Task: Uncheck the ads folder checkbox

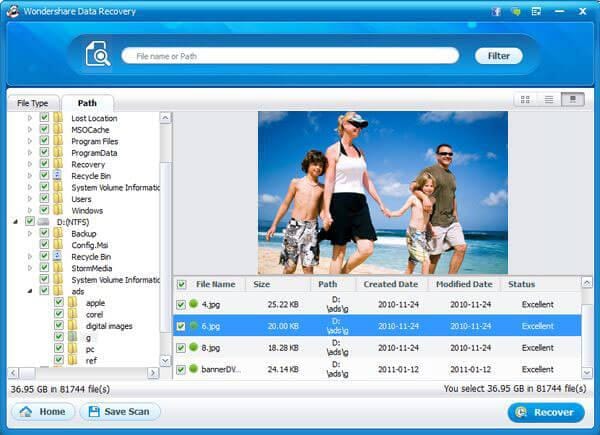Action: [x=44, y=290]
